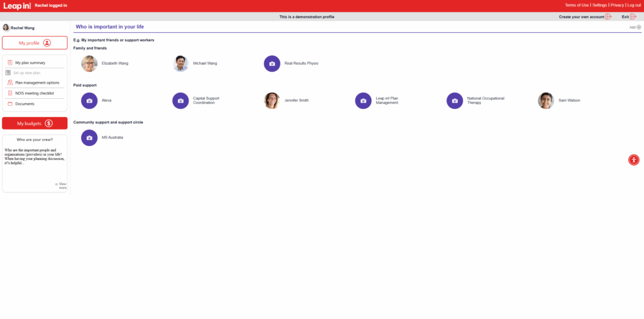The width and height of the screenshot is (644, 319).
Task: Click camera icon for National Occupational Therapy
Action: [455, 101]
